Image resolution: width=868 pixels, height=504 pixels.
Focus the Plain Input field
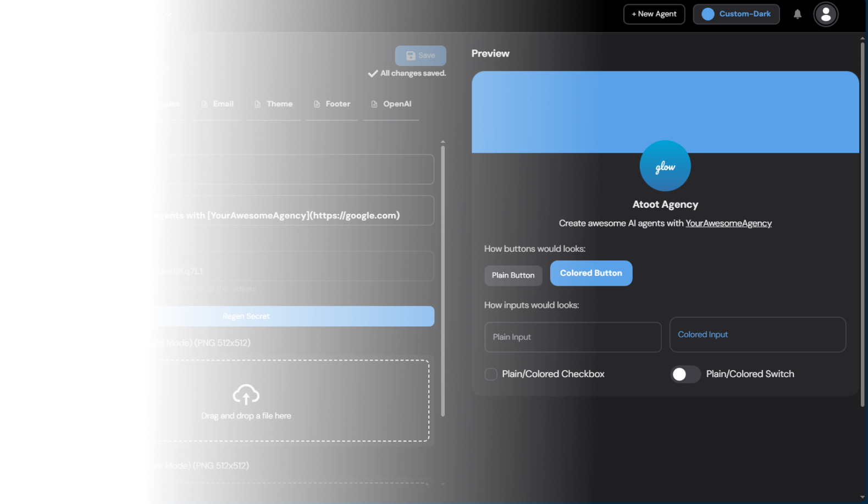[x=572, y=337]
